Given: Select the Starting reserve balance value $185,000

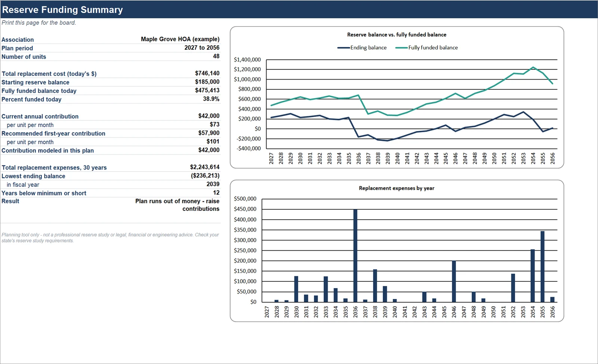Looking at the screenshot, I should click(x=207, y=82).
